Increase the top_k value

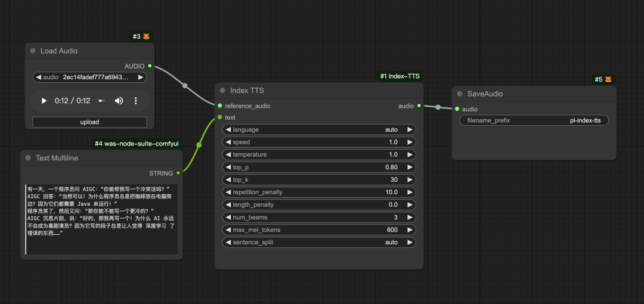[410, 180]
